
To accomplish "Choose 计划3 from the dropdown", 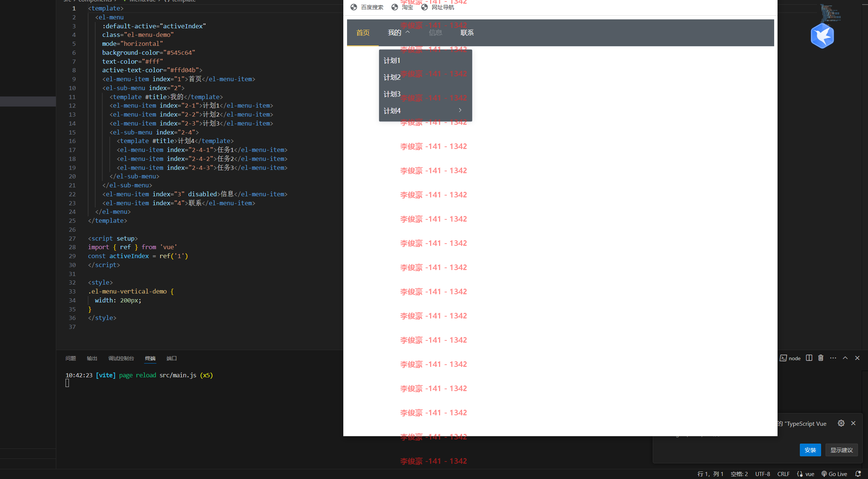I will pos(426,94).
